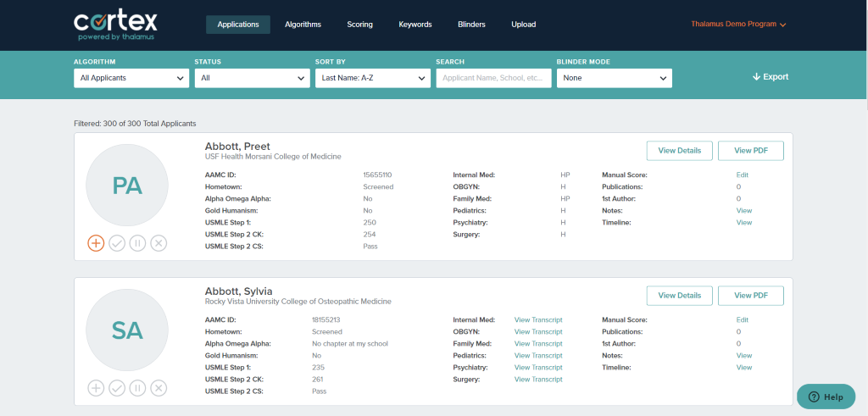
Task: Open the Sort By dropdown
Action: coord(373,78)
